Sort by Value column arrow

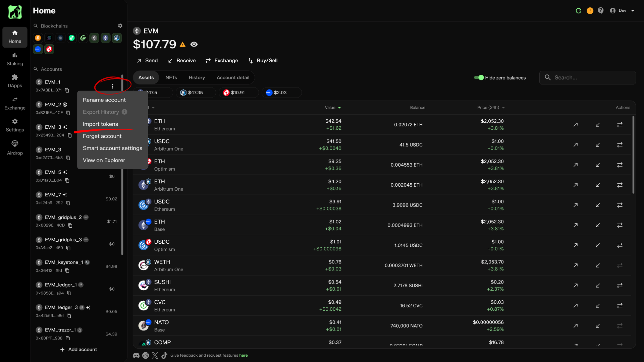pyautogui.click(x=339, y=108)
